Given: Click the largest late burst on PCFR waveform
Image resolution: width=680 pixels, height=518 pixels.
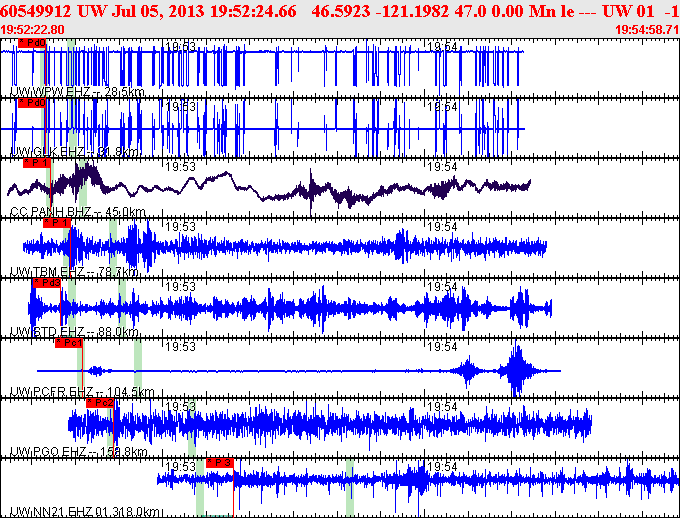Looking at the screenshot, I should (516, 370).
